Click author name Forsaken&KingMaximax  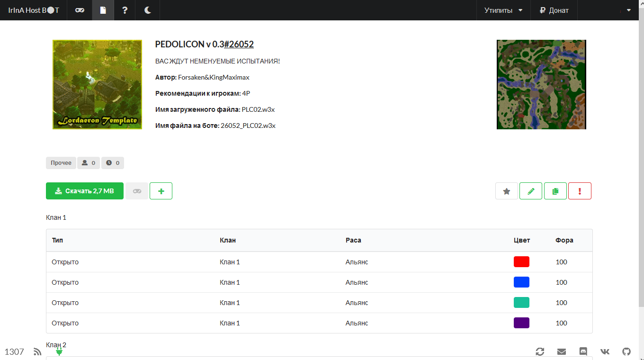pyautogui.click(x=214, y=77)
